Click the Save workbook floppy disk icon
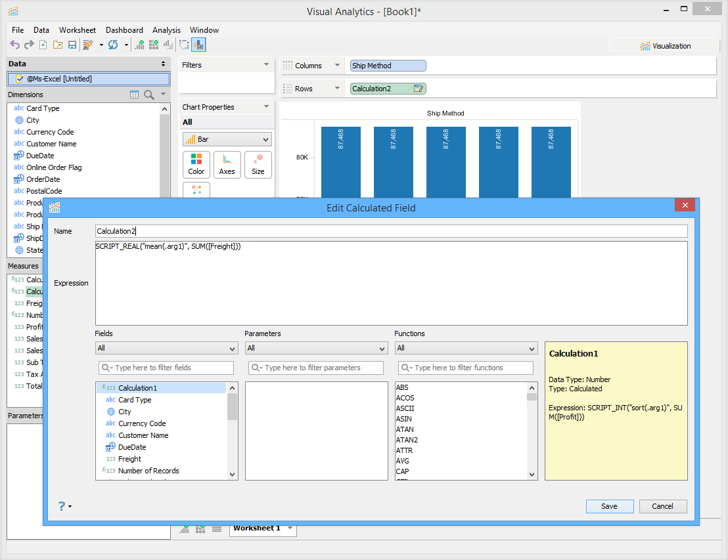The image size is (728, 560). (72, 45)
